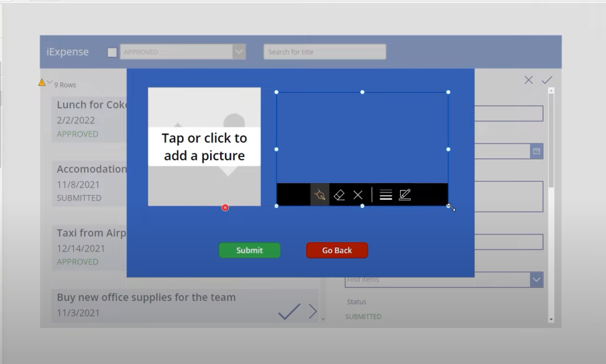Viewport: 606px width, 364px height.
Task: Click the form scrollbar down arrow
Action: pos(551,320)
